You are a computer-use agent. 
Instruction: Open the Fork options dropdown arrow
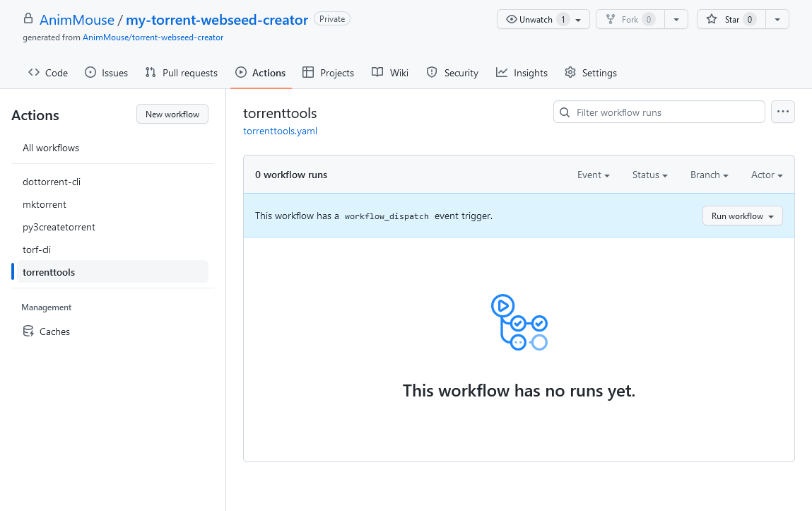point(676,20)
